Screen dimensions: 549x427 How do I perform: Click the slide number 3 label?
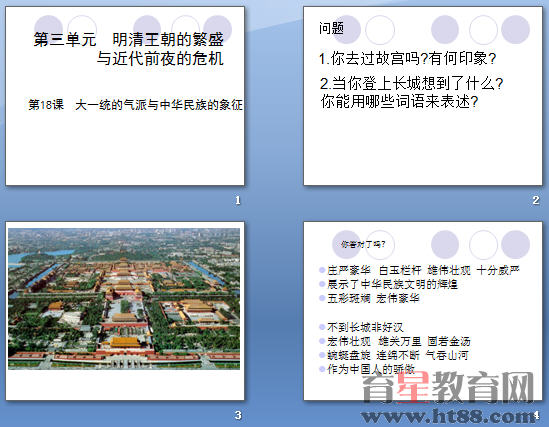click(x=238, y=415)
